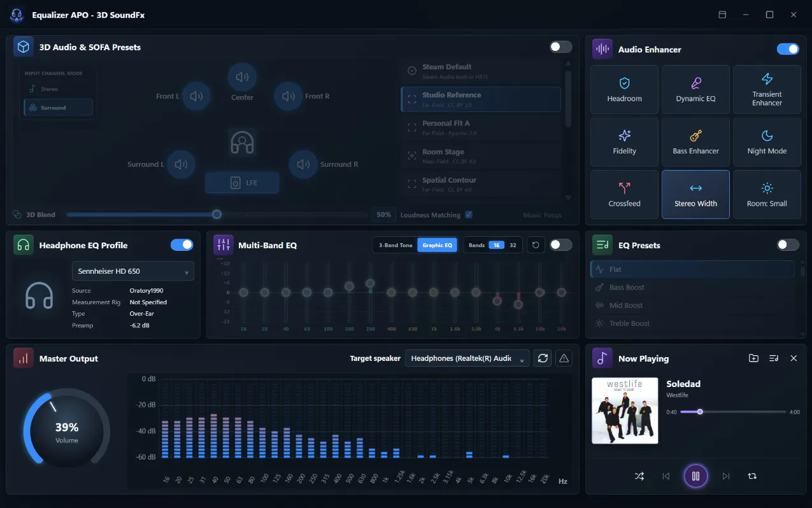
Task: Choose the Room Stage preset
Action: tap(481, 156)
